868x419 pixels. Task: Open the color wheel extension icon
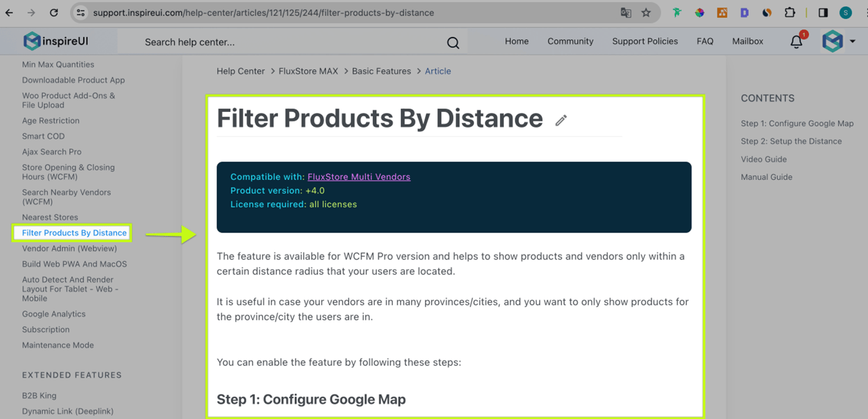[700, 13]
